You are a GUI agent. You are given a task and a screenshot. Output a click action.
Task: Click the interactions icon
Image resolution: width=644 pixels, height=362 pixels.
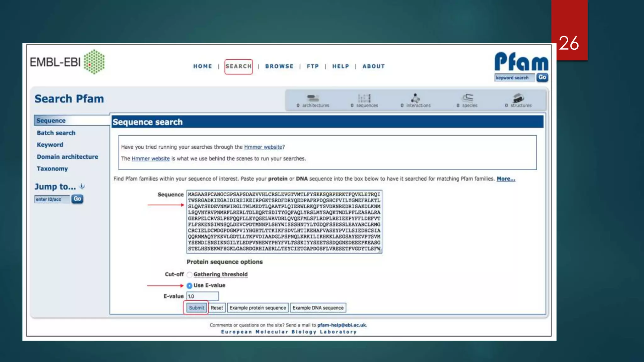point(415,98)
